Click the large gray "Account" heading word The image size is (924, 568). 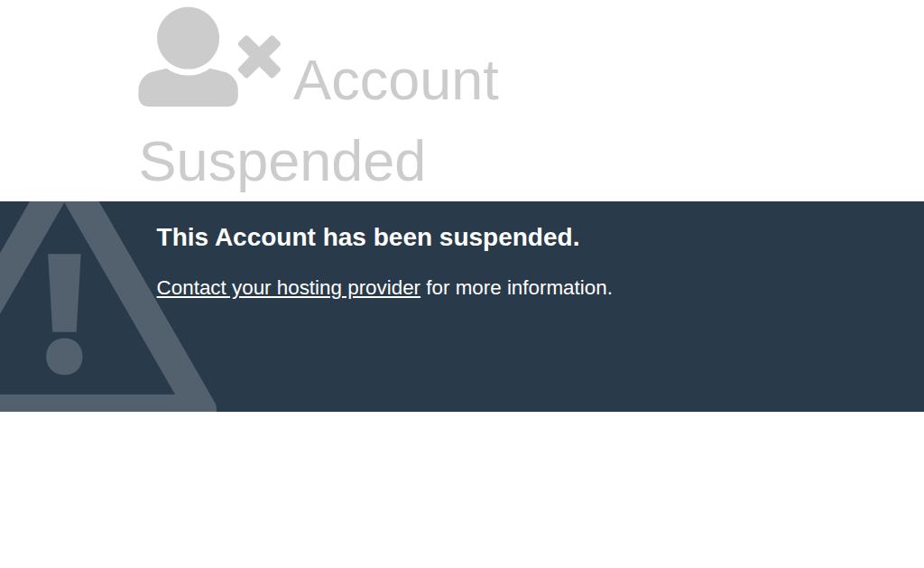pyautogui.click(x=396, y=80)
